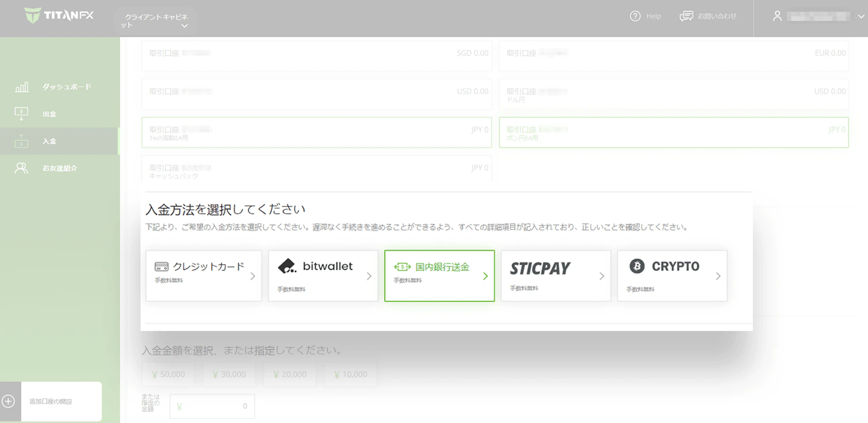This screenshot has height=423, width=868.
Task: Choose the クレジットカード deposit method
Action: [x=204, y=276]
